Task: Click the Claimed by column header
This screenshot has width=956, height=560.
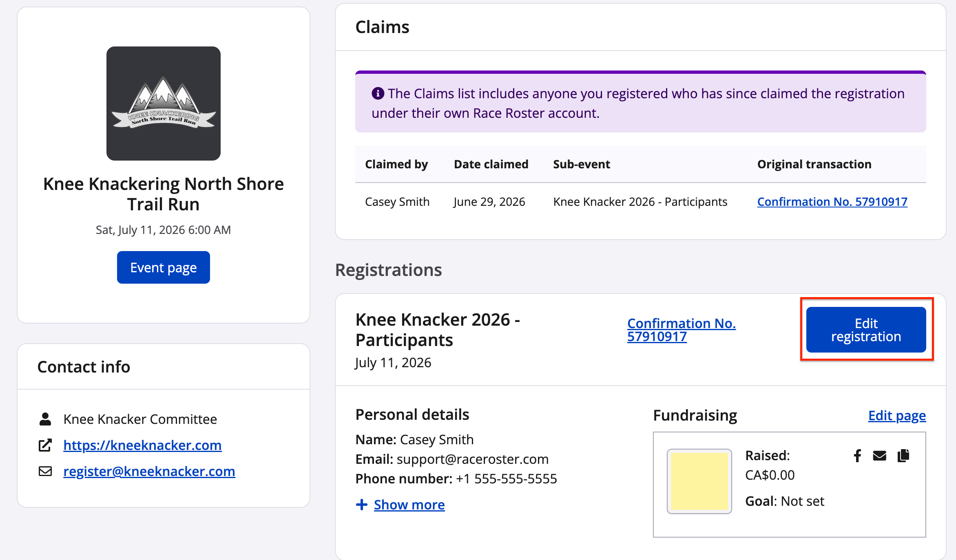Action: tap(396, 164)
